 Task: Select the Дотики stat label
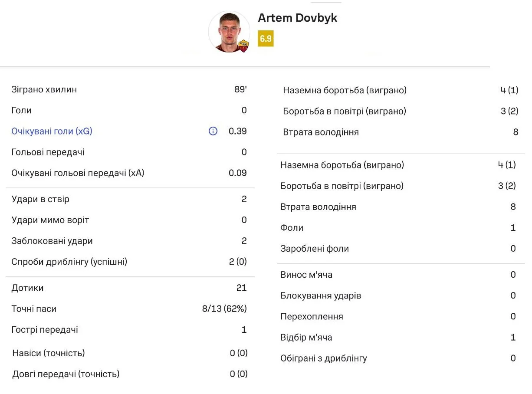pos(27,288)
